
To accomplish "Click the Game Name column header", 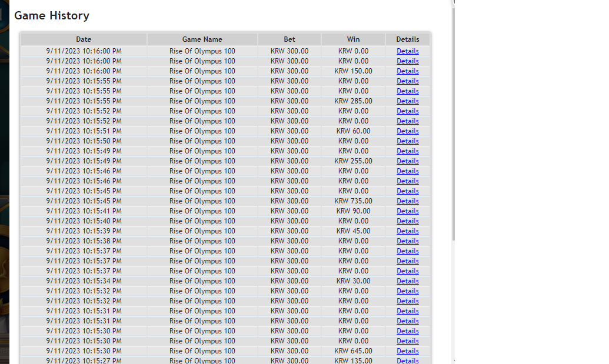I will pos(202,39).
